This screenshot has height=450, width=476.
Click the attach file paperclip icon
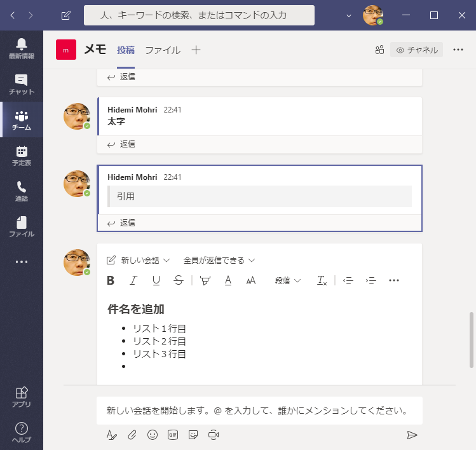point(132,435)
